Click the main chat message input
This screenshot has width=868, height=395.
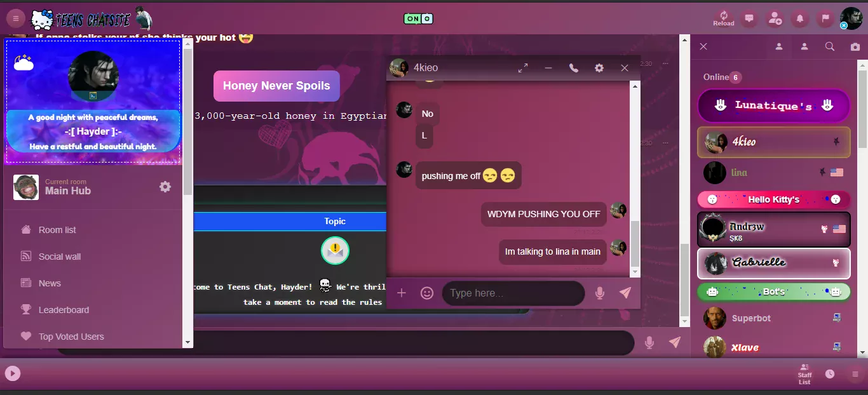coord(345,343)
